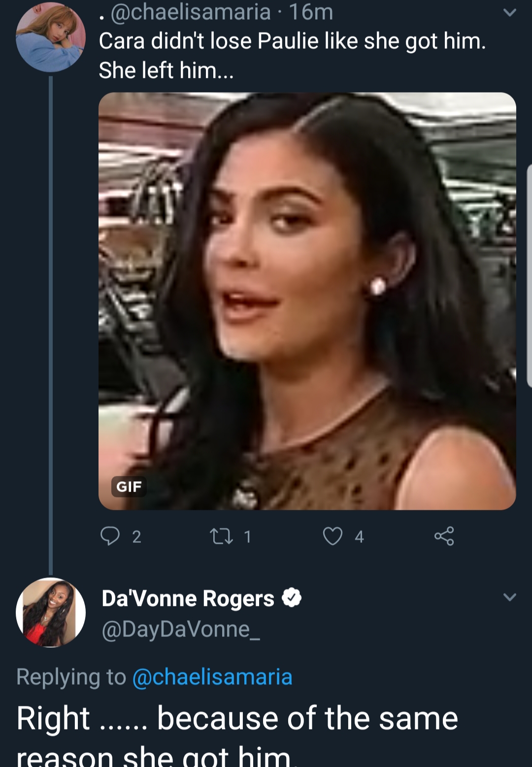The width and height of the screenshot is (532, 767).
Task: Open chaelisamaria's profile picture
Action: coord(51,37)
